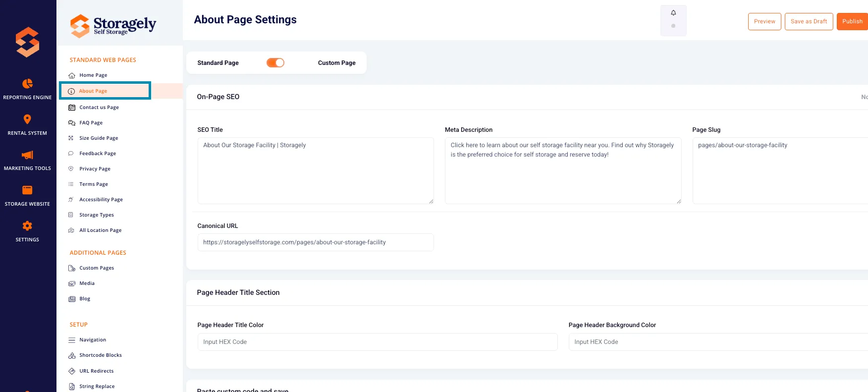The width and height of the screenshot is (868, 392).
Task: Click the Storagely Self Storage logo banner
Action: 113,26
